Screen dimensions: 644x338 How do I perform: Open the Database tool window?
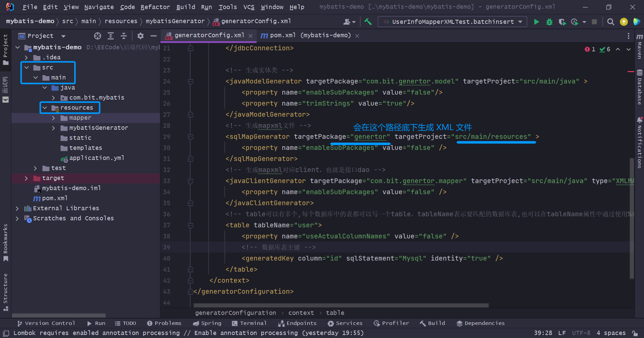639,88
